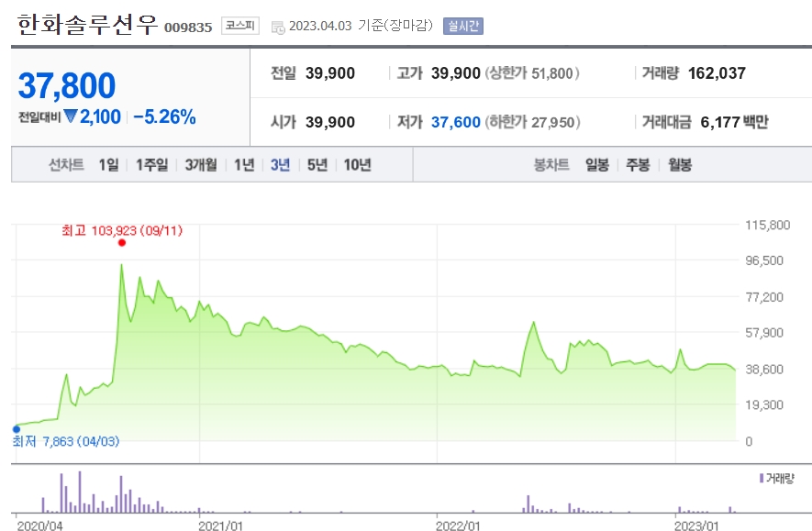Click the 57,900 y-axis label
The width and height of the screenshot is (812, 531).
point(764,333)
